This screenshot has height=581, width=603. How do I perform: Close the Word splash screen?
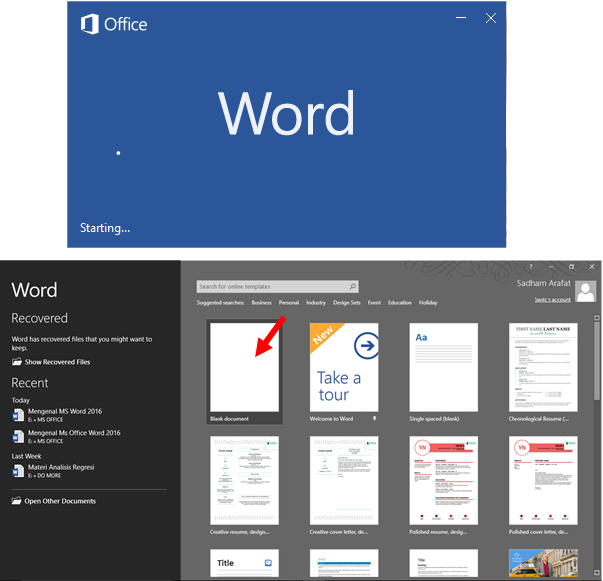coord(491,18)
